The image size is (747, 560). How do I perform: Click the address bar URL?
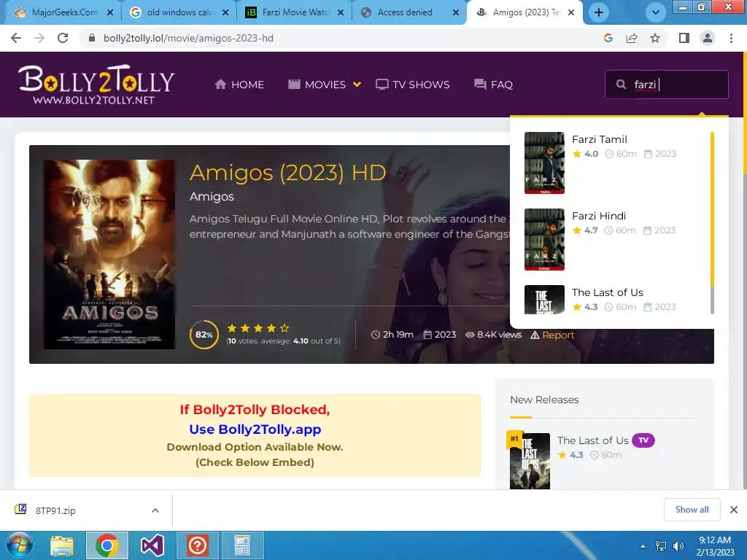click(189, 38)
